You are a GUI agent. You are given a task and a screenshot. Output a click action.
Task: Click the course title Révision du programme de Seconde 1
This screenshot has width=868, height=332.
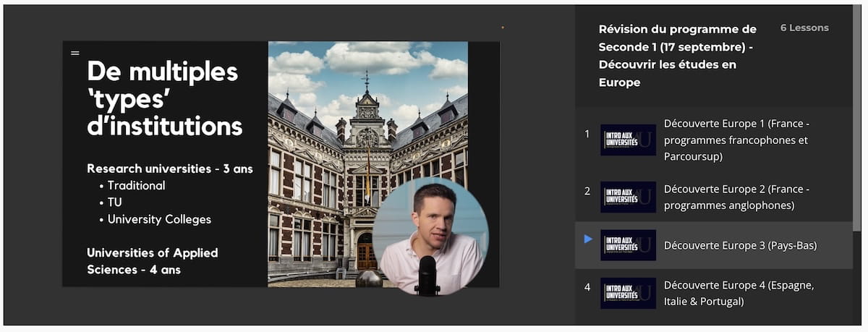pos(678,56)
